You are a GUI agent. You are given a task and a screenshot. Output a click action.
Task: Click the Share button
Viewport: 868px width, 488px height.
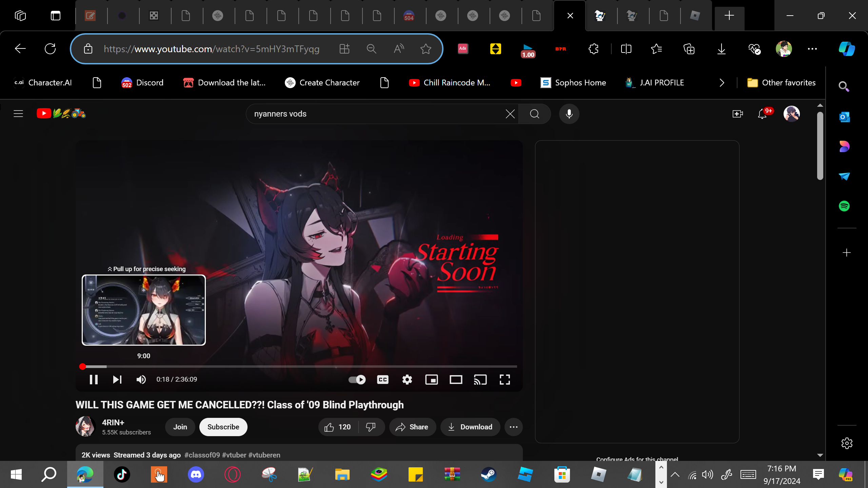click(412, 427)
